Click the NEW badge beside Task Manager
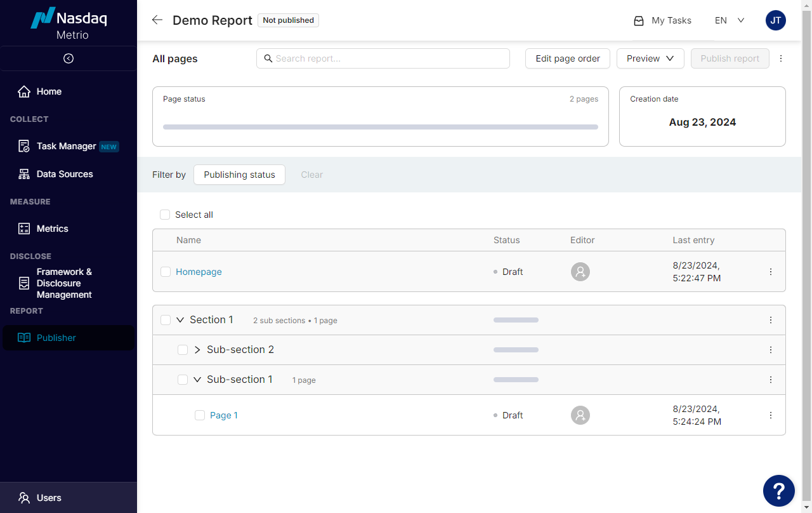The height and width of the screenshot is (513, 812). pos(109,147)
